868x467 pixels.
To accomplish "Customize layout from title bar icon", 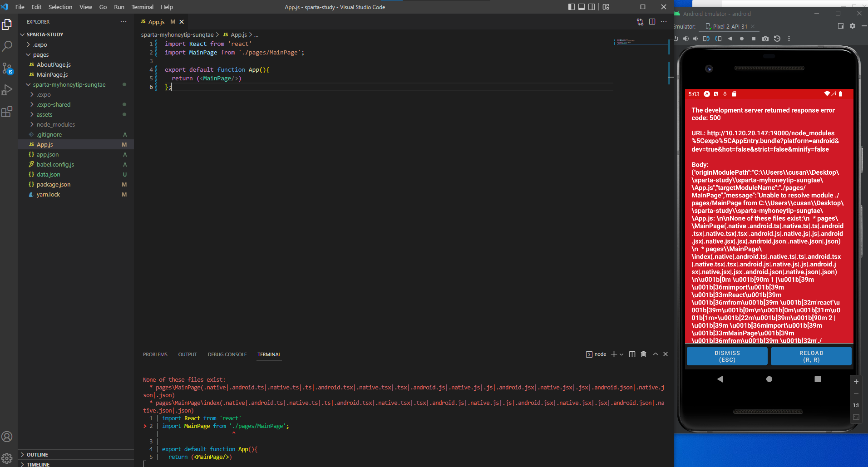I will pos(606,7).
